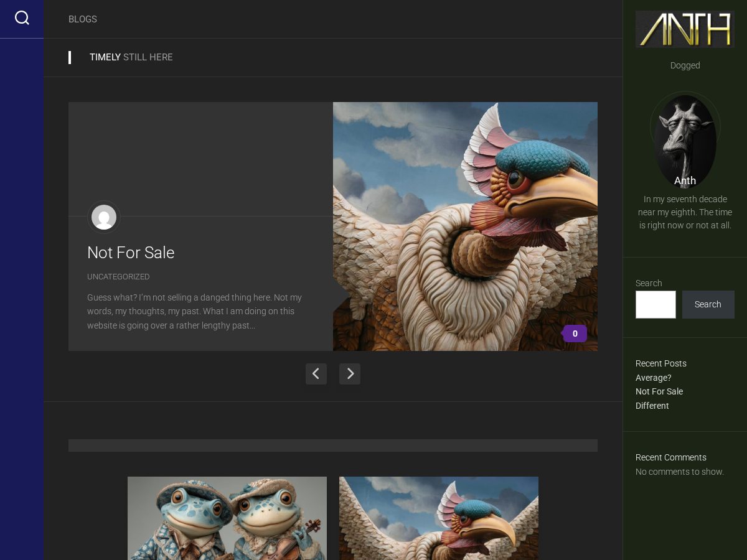Viewport: 747px width, 560px height.
Task: Open the search magnifier icon
Action: tap(22, 18)
